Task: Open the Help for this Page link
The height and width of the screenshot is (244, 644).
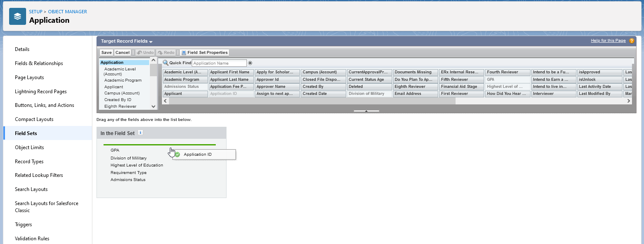Action: coord(608,41)
